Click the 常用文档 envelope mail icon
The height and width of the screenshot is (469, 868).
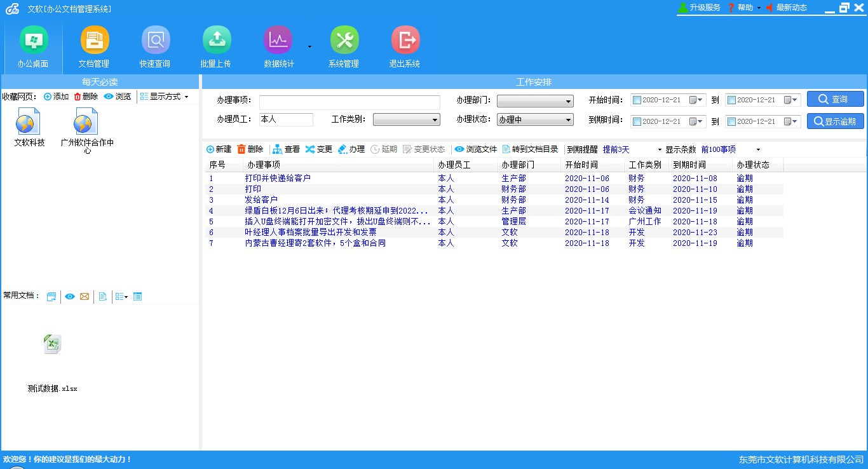coord(85,297)
